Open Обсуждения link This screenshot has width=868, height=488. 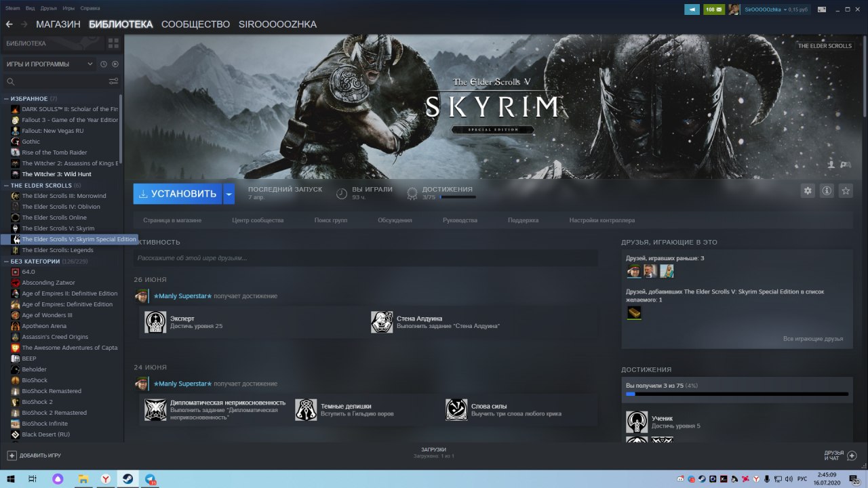395,220
